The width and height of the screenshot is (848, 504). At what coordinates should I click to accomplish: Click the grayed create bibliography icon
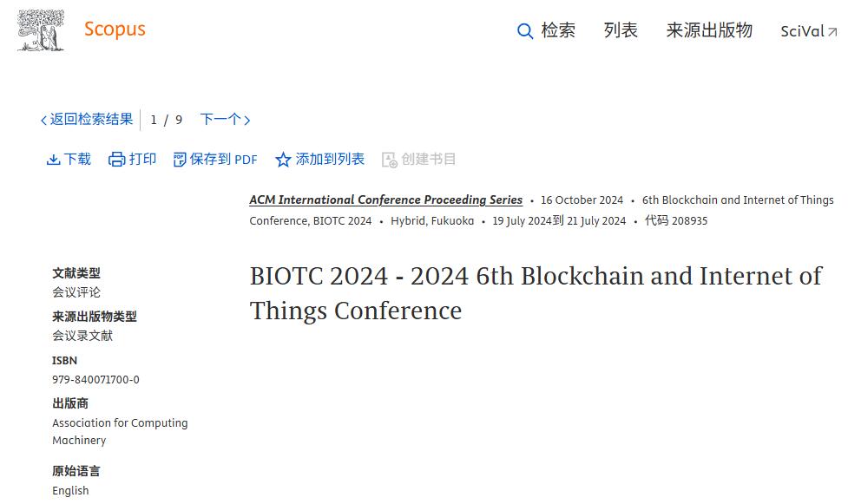tap(390, 160)
